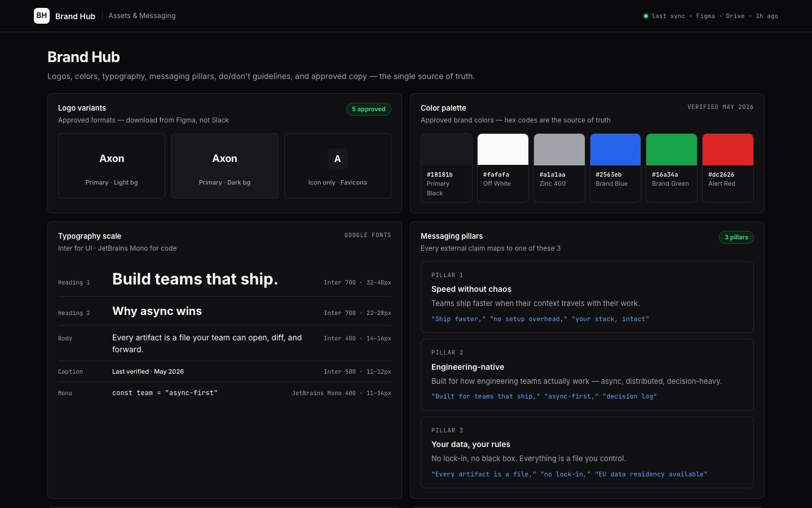The width and height of the screenshot is (812, 508).
Task: Click the Caption sample Last verified · May 2026
Action: coord(148,371)
